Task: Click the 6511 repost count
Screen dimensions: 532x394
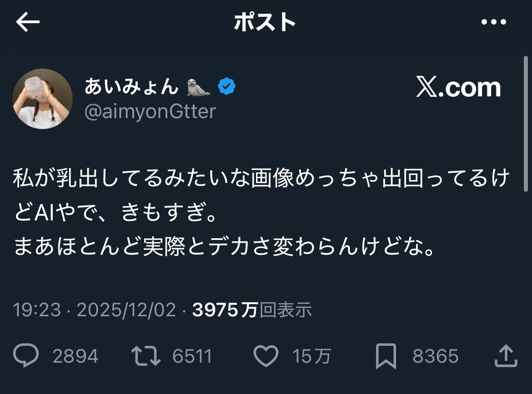Action: [x=192, y=356]
